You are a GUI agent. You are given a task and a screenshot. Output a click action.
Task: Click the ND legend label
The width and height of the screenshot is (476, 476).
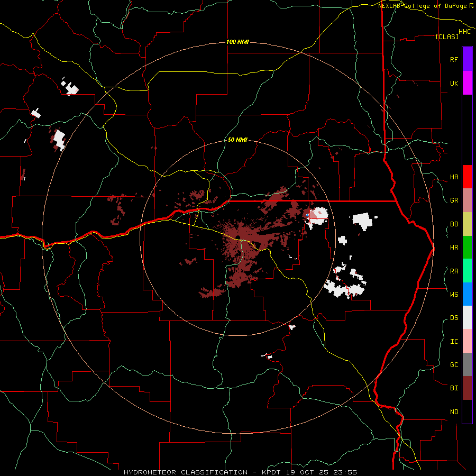(x=454, y=412)
